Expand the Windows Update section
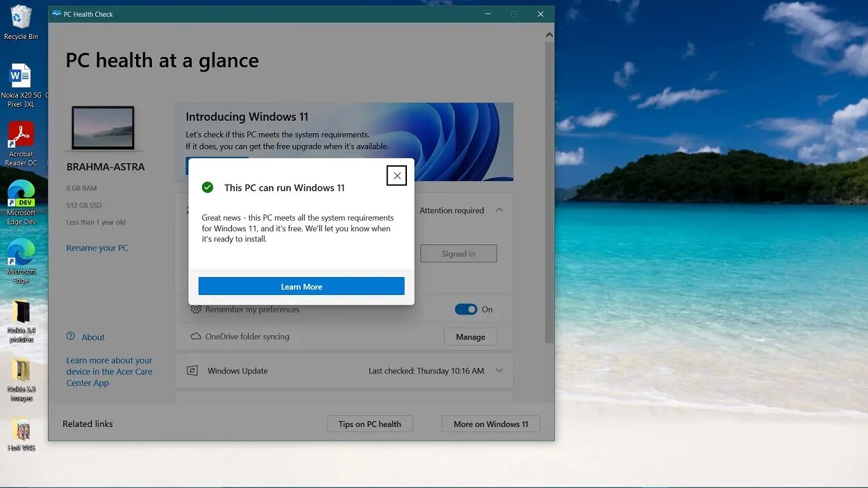The height and width of the screenshot is (488, 868). [x=499, y=371]
